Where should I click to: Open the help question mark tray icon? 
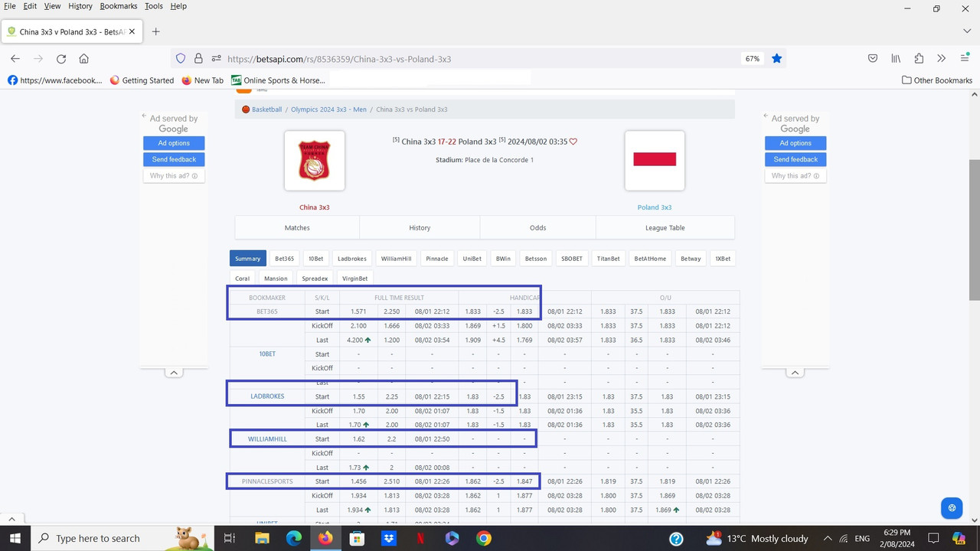click(676, 538)
